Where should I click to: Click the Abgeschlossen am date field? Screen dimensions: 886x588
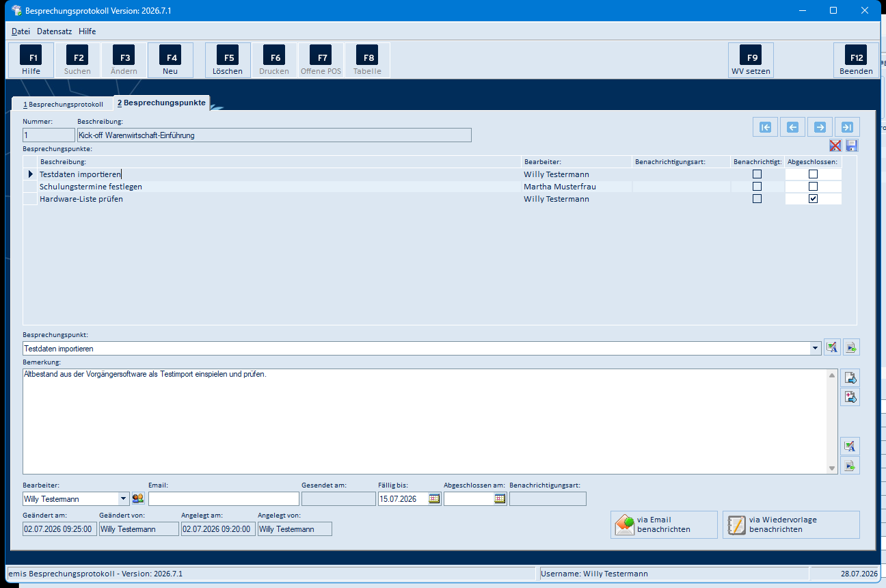click(x=469, y=499)
